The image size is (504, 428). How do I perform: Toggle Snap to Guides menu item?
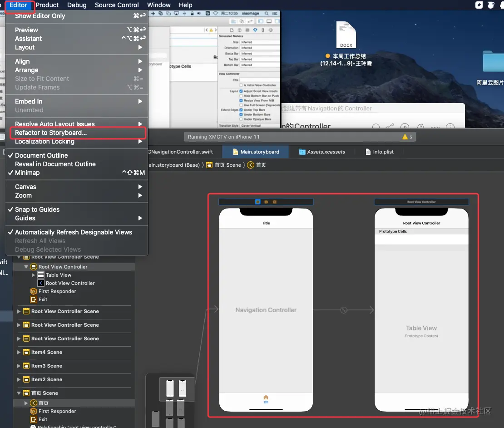pyautogui.click(x=76, y=209)
